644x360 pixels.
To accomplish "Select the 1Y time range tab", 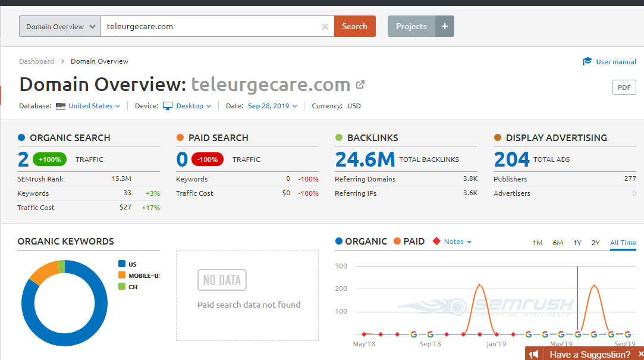I will coord(577,243).
